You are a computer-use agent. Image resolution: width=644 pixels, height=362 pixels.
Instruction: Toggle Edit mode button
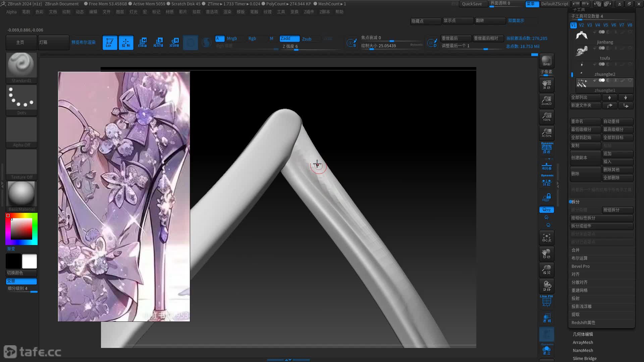110,43
